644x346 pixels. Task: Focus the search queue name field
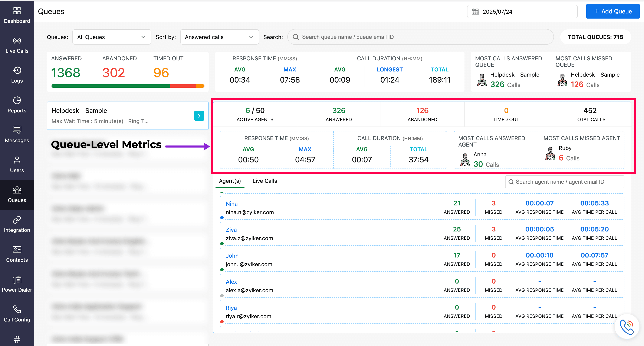tap(423, 37)
